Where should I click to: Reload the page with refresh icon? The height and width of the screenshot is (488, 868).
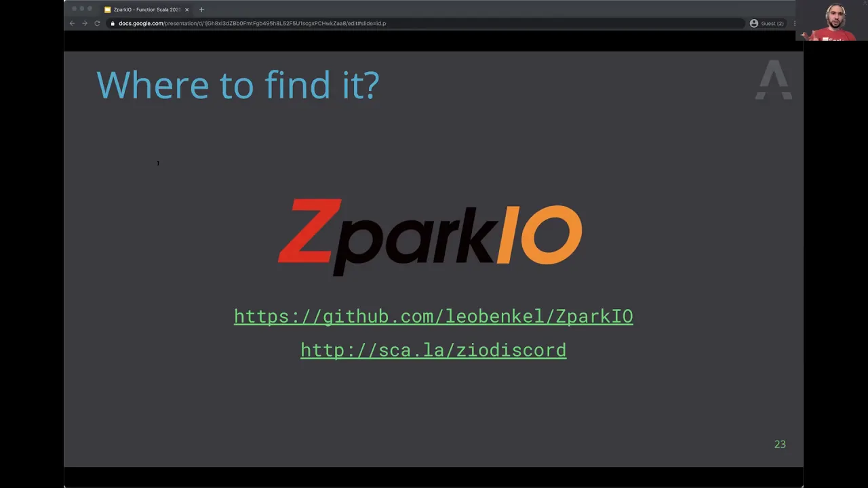97,23
